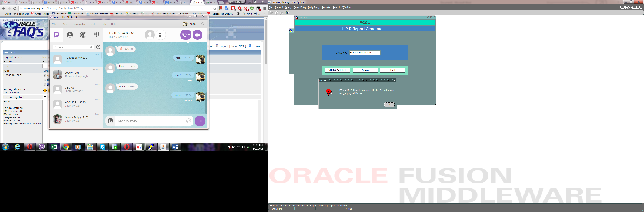Open Viber's Help menu
The height and width of the screenshot is (212, 644).
[x=113, y=24]
